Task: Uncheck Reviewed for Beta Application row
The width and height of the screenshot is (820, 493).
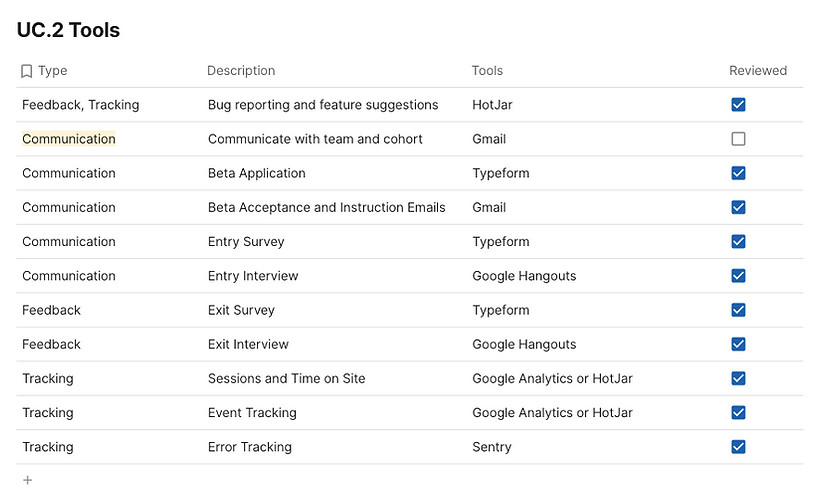Action: 738,173
